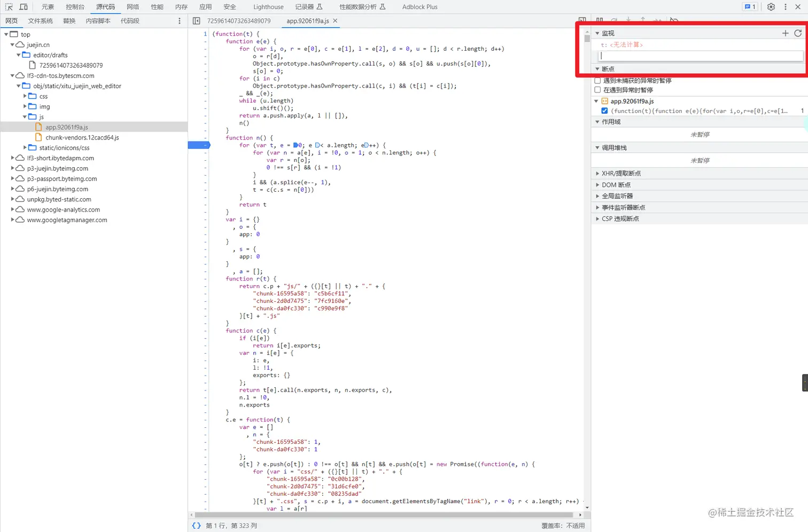This screenshot has width=808, height=532.
Task: Uncheck the (function(t){function e(e) breakpoint
Action: [604, 111]
